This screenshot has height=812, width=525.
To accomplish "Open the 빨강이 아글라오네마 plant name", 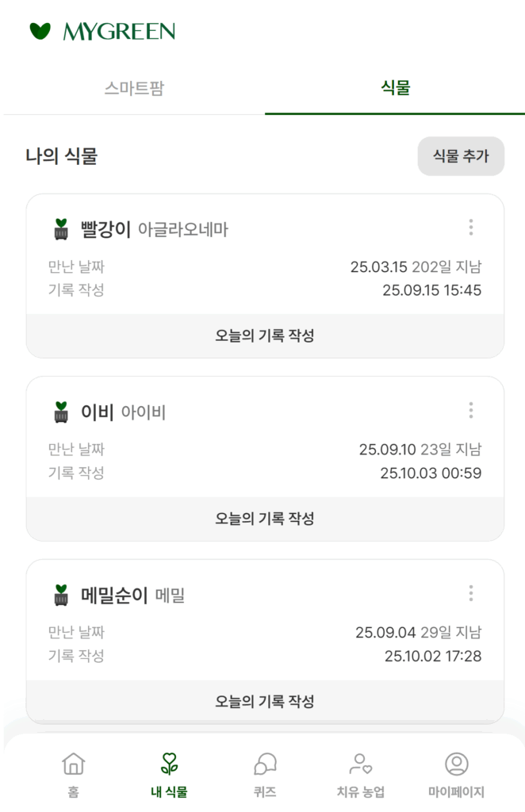I will point(155,230).
